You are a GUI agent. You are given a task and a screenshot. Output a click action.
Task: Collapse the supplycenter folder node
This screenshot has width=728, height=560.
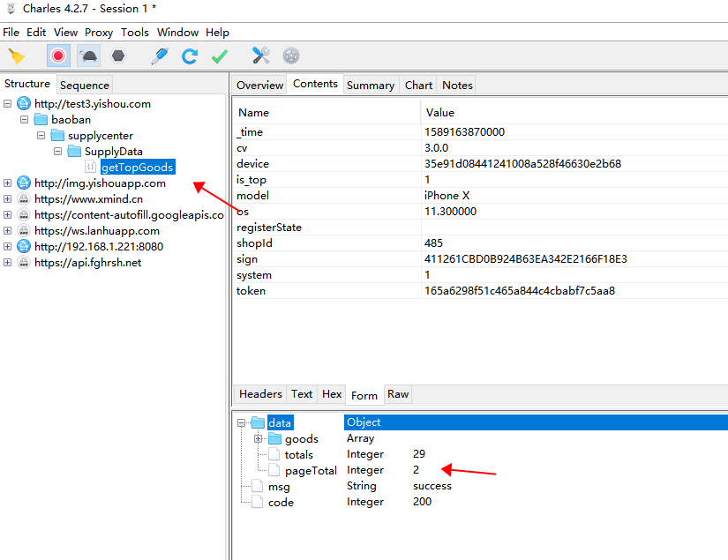click(41, 136)
